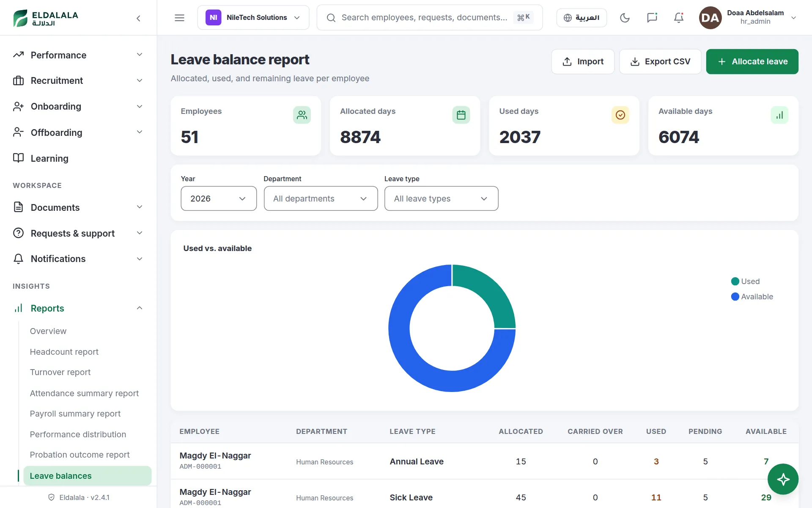Click the Learning book icon in the sidebar
The height and width of the screenshot is (508, 812).
coord(18,158)
